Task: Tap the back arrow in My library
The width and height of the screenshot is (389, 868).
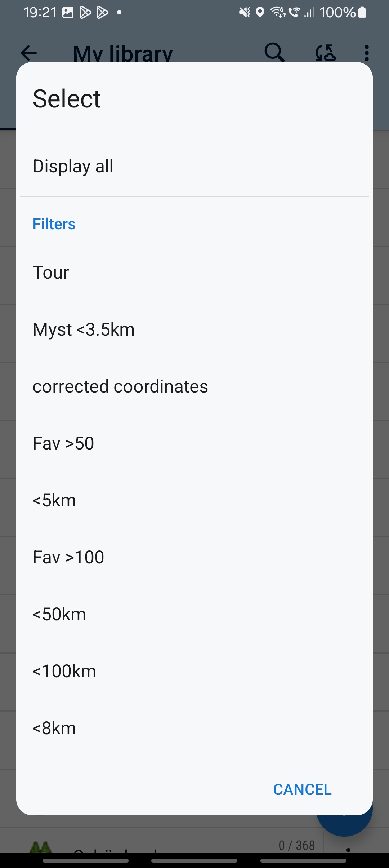Action: coord(29,53)
